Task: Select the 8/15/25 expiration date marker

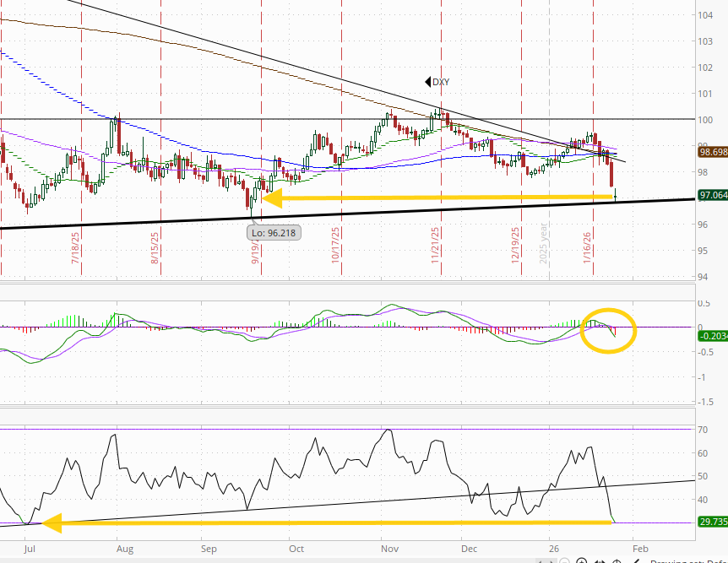Action: coord(155,248)
